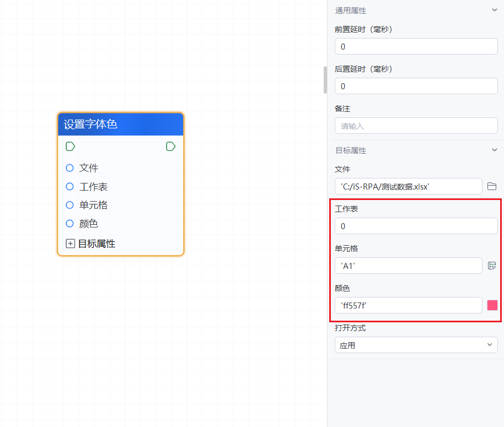The width and height of the screenshot is (504, 427).
Task: Click the 工作表 input field
Action: coord(416,226)
